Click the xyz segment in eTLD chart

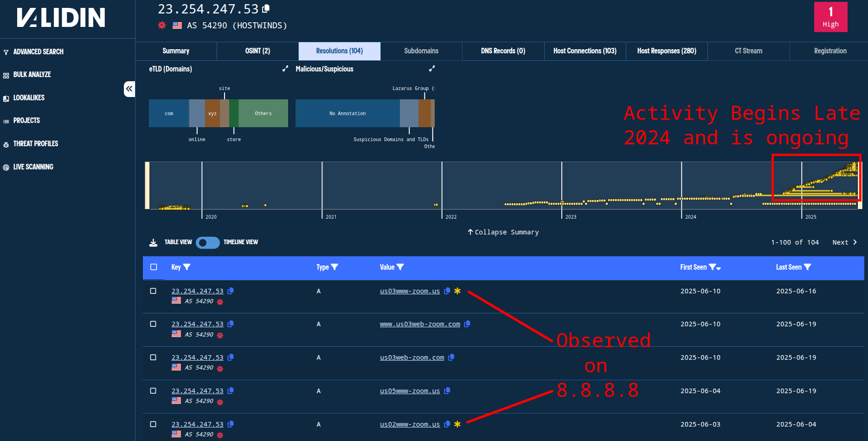(x=212, y=113)
